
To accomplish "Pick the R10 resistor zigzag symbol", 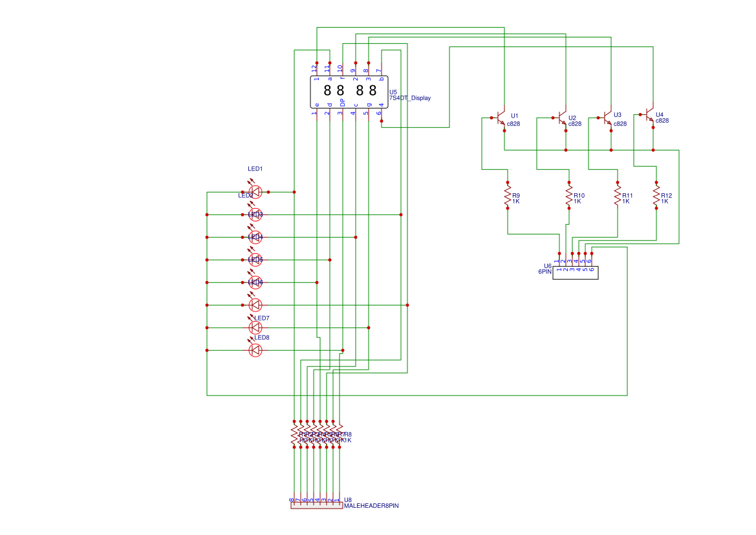I will (x=569, y=196).
